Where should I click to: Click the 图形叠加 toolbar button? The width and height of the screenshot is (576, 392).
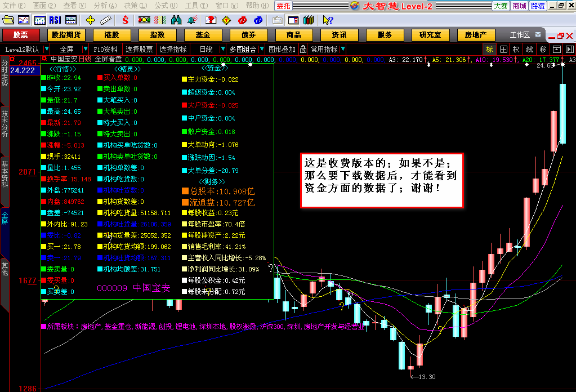point(282,49)
